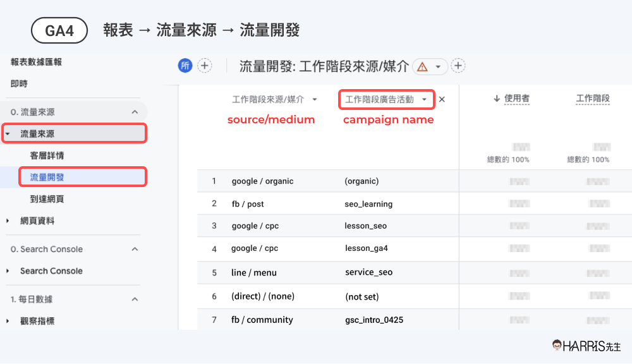Remove secondary dimension via the X icon
The width and height of the screenshot is (632, 364).
coord(441,99)
